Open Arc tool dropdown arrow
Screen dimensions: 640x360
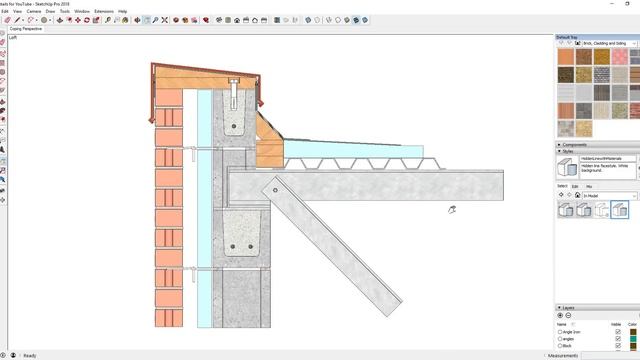36,20
